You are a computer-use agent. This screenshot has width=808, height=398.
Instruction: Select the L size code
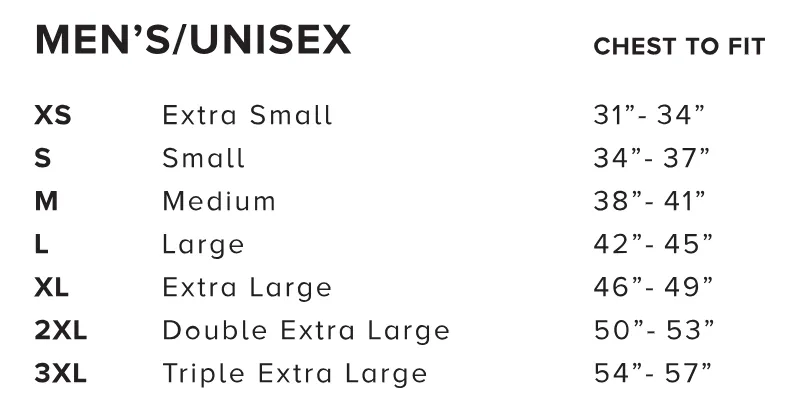pos(41,244)
